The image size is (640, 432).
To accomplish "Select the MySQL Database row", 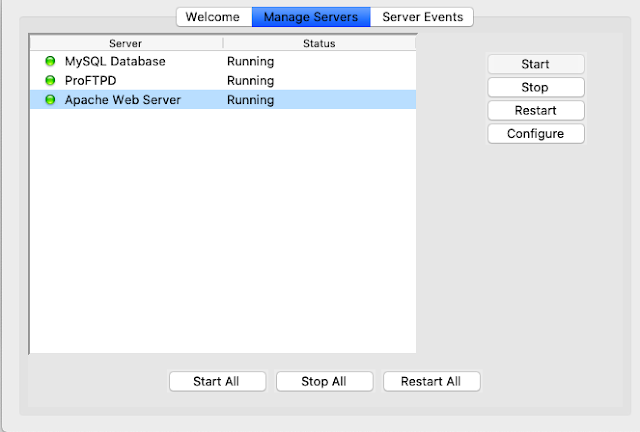I will (x=223, y=61).
